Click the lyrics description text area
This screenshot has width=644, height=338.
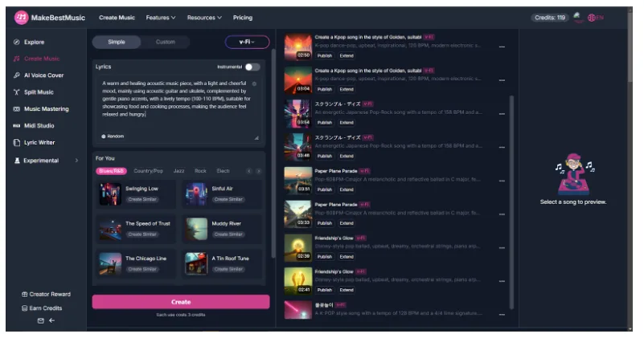pyautogui.click(x=177, y=100)
